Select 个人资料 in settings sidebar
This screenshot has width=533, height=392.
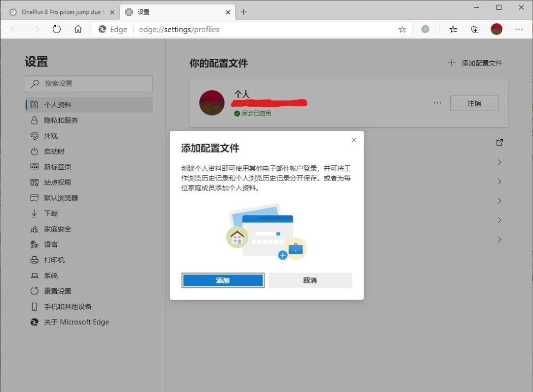pyautogui.click(x=89, y=105)
